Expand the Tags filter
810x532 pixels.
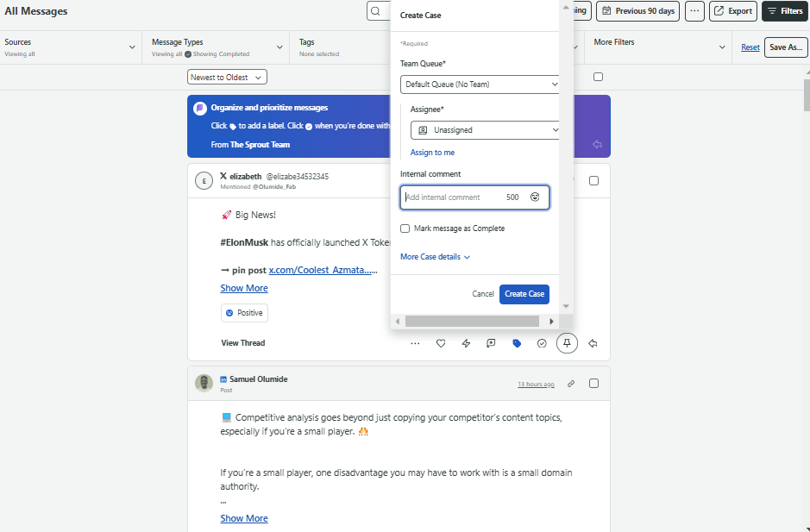coord(341,47)
